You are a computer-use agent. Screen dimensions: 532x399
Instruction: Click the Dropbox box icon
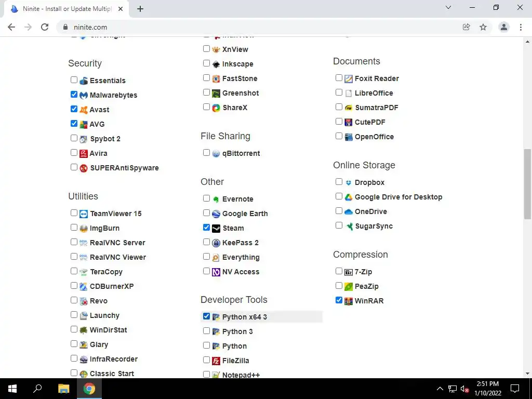click(x=349, y=183)
